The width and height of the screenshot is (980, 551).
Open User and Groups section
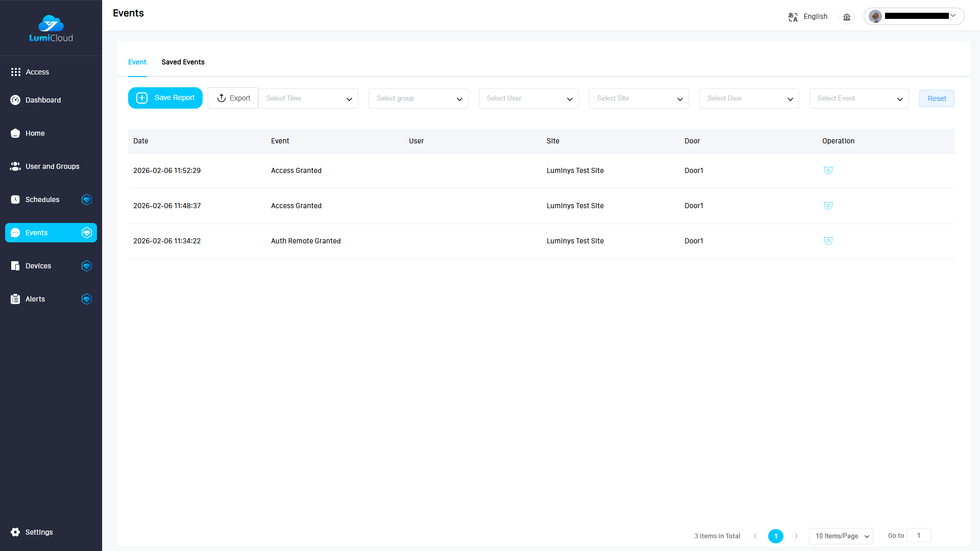pyautogui.click(x=52, y=166)
